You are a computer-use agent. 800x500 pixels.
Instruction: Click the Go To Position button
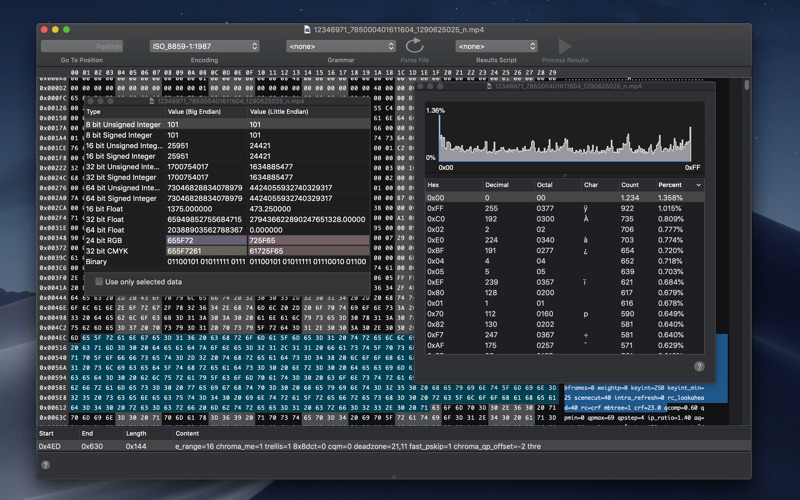point(82,46)
